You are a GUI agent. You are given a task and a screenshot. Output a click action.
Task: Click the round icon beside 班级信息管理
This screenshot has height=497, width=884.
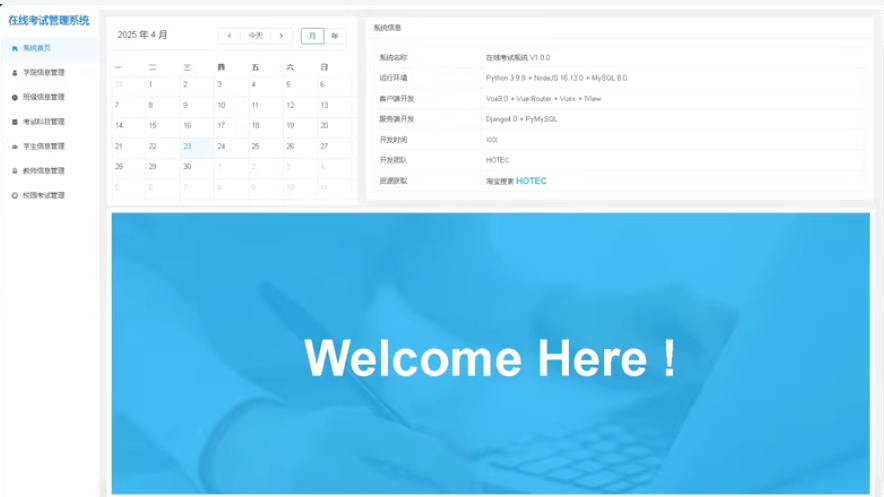pyautogui.click(x=15, y=97)
